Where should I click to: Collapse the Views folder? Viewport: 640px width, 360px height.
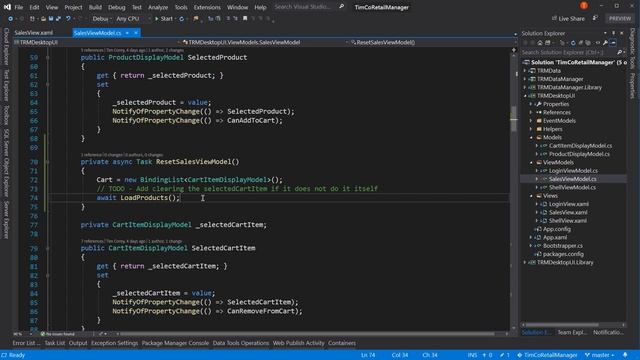[x=531, y=196]
